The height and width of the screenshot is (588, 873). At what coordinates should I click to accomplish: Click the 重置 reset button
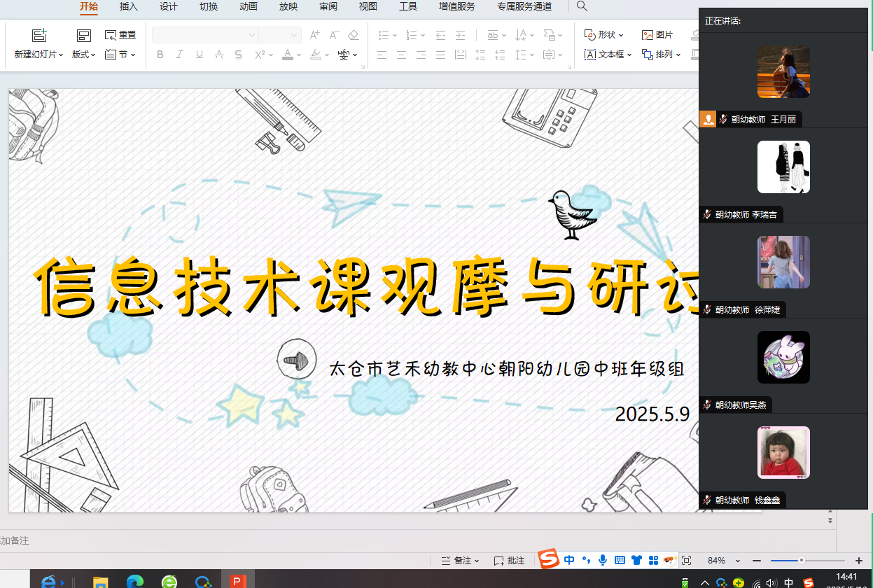tap(120, 35)
